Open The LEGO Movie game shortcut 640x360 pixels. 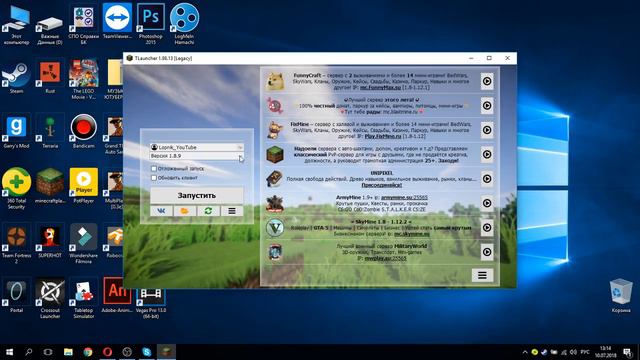[84, 80]
